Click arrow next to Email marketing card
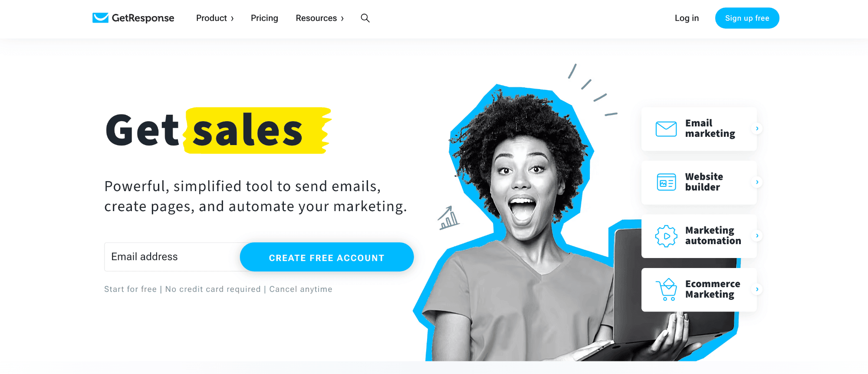868x374 pixels. click(x=757, y=129)
